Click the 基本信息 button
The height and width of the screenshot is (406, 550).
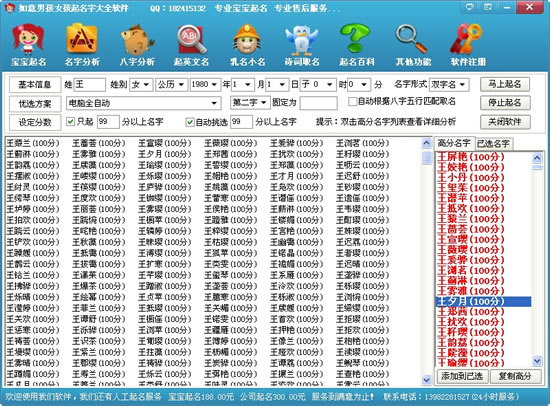click(x=35, y=85)
